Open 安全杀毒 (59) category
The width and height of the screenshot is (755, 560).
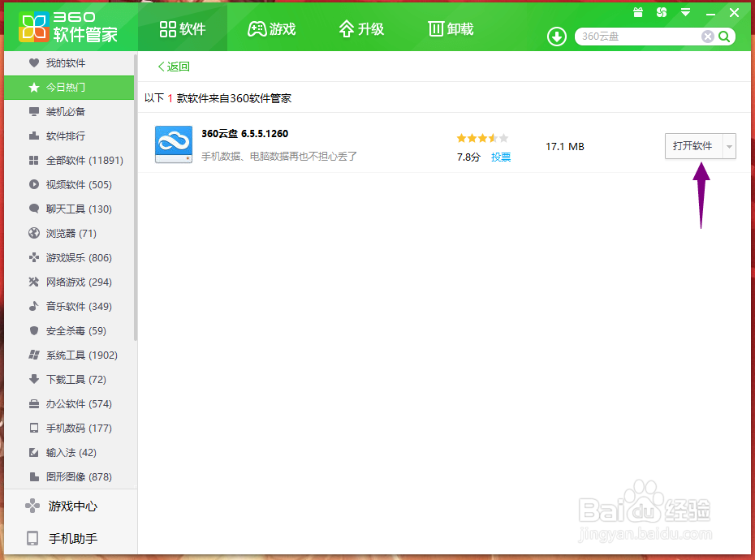point(69,331)
